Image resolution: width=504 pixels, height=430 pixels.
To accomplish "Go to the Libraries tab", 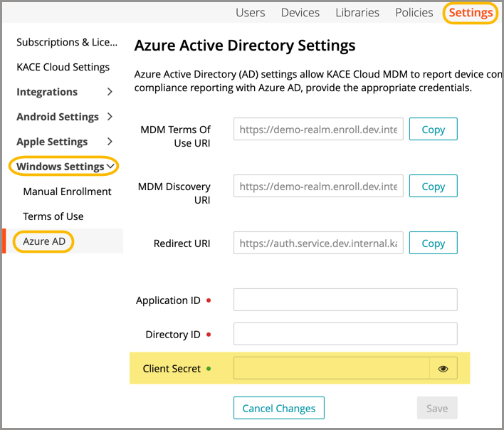I will 357,13.
